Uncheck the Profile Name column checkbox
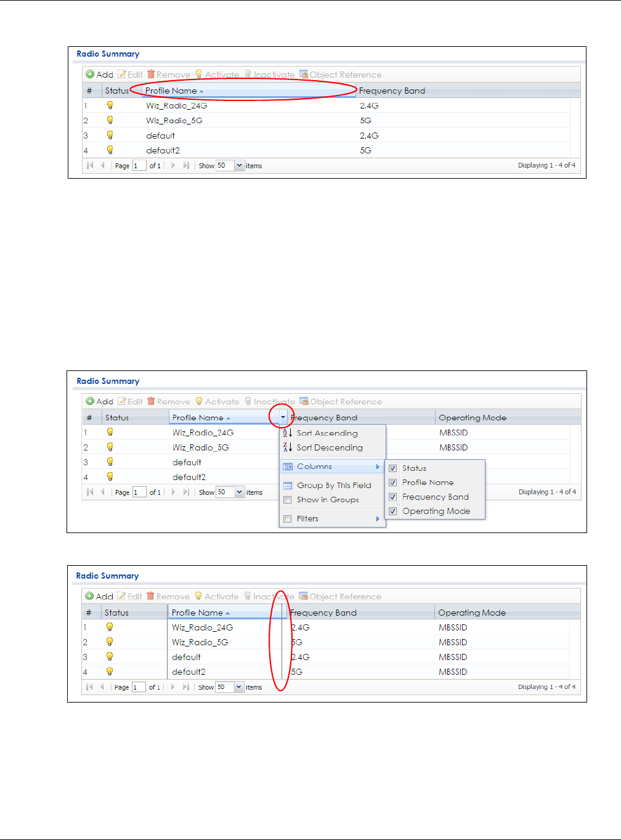The width and height of the screenshot is (621, 840). click(x=392, y=483)
